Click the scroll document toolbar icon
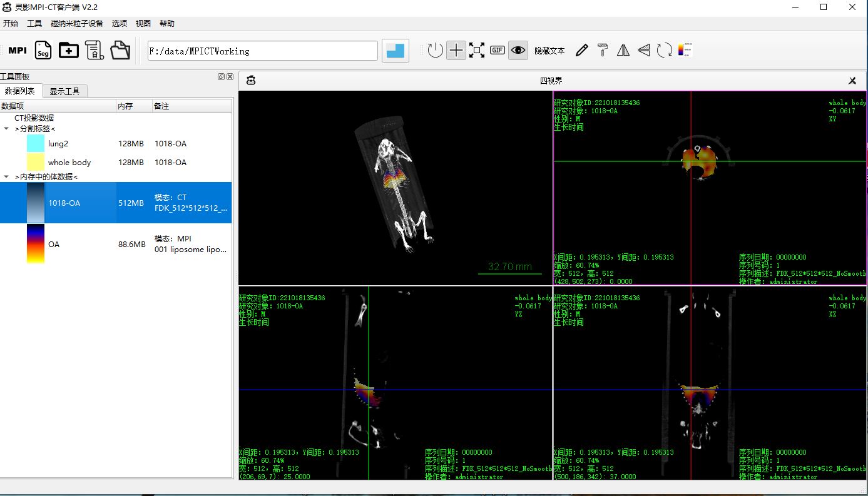Viewport: 868px width, 496px height. click(x=94, y=51)
